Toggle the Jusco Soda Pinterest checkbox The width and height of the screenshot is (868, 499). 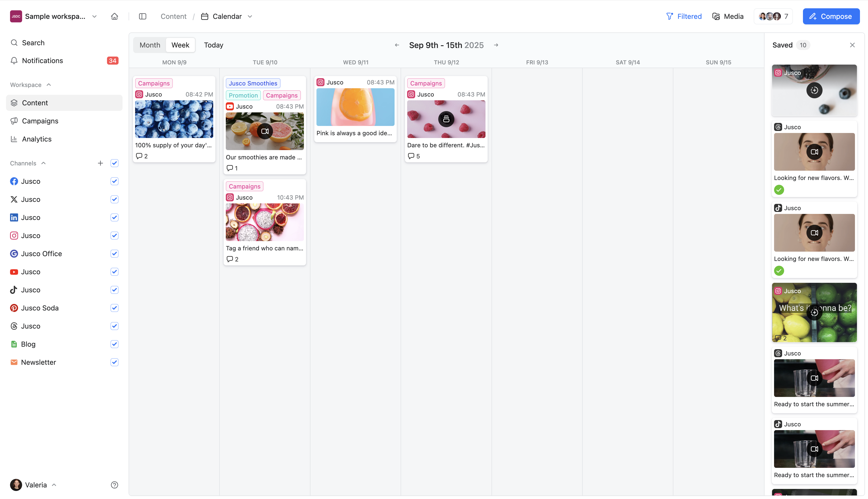click(x=114, y=308)
